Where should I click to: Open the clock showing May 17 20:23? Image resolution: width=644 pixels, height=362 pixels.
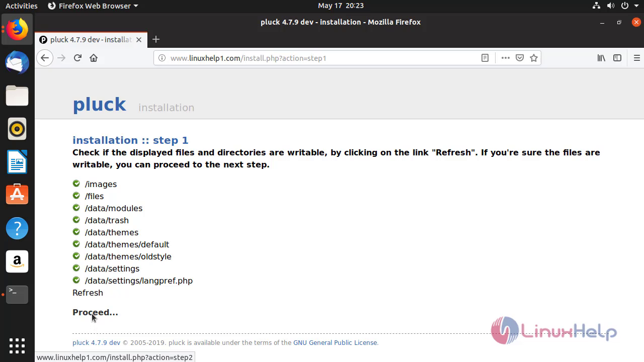click(x=341, y=6)
